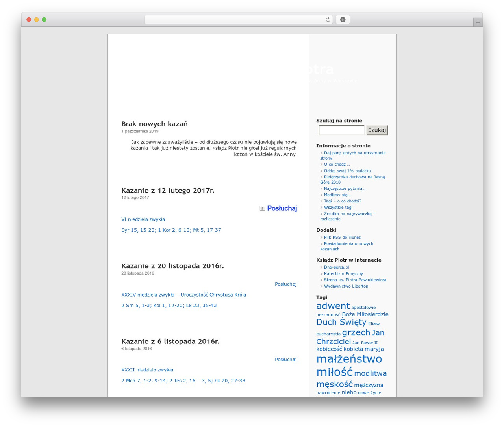504x427 pixels.
Task: Open 'Oddaj swój 1% podatku' link
Action: (347, 171)
